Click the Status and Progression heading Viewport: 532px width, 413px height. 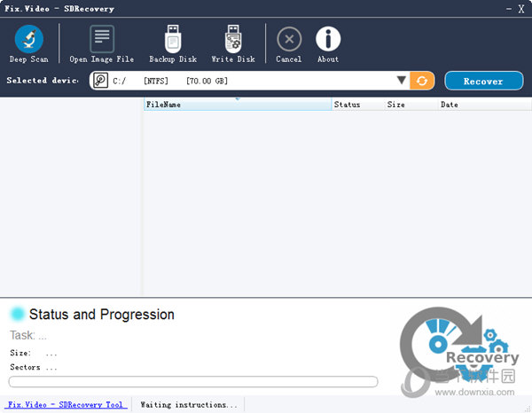pyautogui.click(x=101, y=315)
